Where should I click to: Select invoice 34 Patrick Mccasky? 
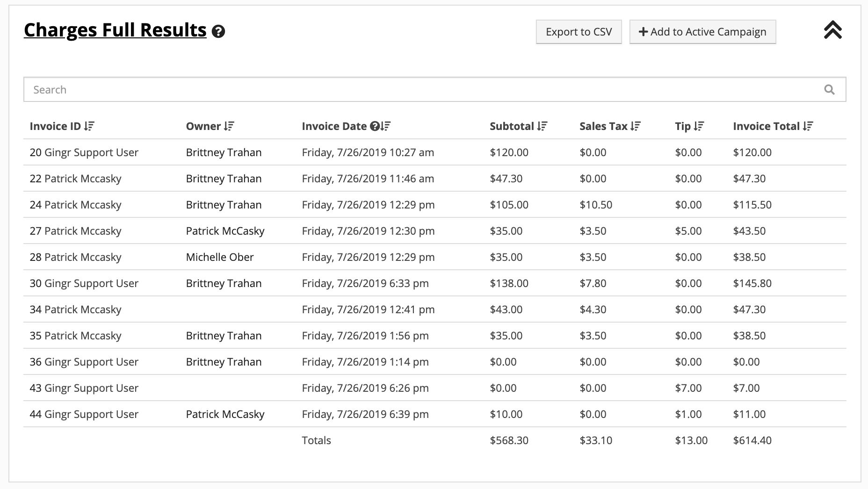tap(75, 309)
